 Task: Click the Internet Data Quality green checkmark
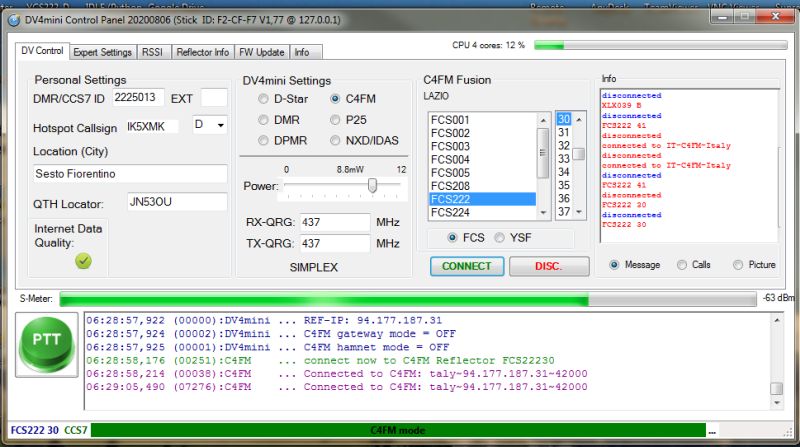pos(83,261)
